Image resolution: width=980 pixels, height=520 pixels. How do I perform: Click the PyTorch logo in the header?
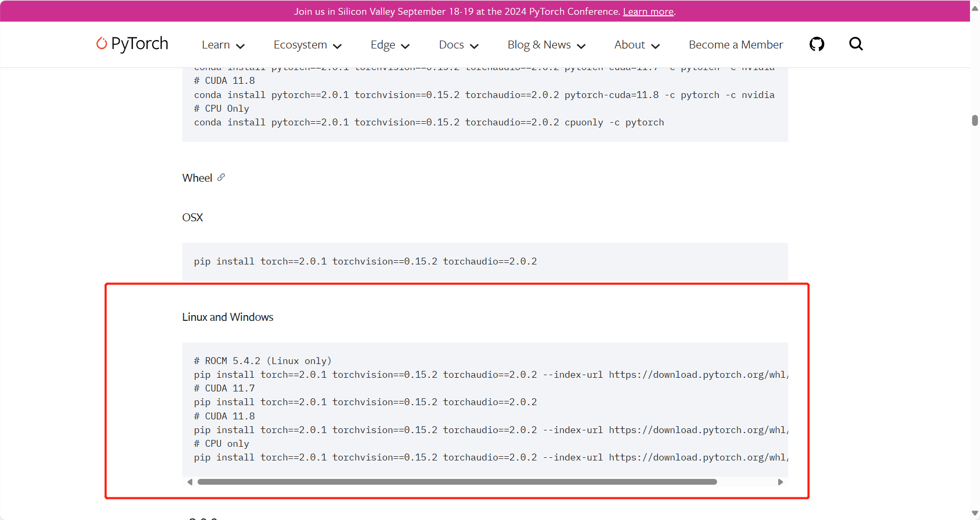coord(132,44)
